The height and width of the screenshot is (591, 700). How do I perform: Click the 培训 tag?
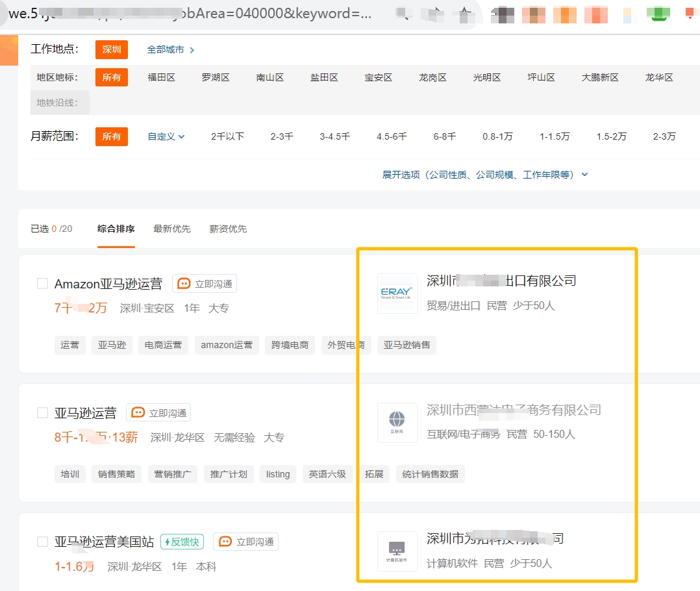[x=69, y=474]
